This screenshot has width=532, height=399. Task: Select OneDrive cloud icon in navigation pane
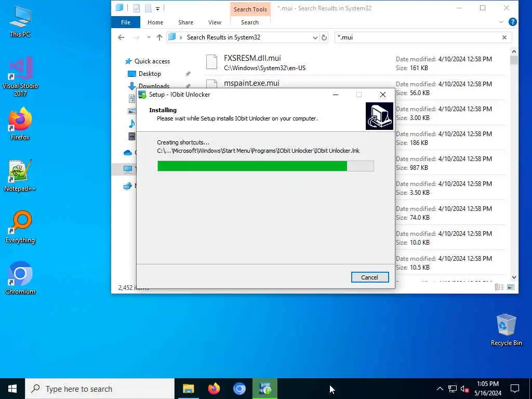(128, 153)
